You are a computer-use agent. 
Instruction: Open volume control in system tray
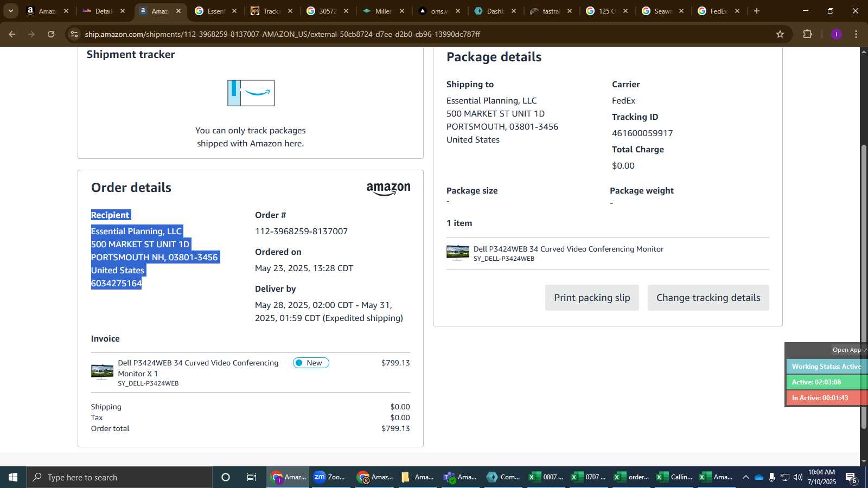point(797,477)
